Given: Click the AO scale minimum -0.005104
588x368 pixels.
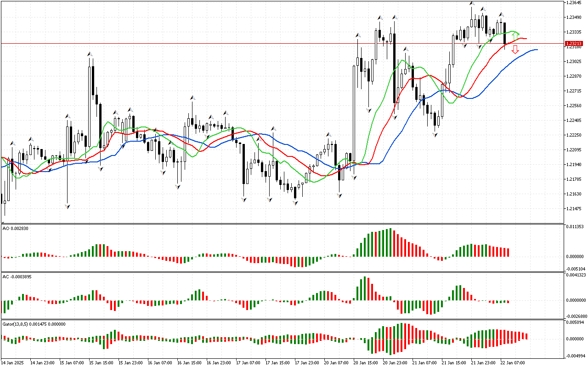Looking at the screenshot, I should [575, 269].
